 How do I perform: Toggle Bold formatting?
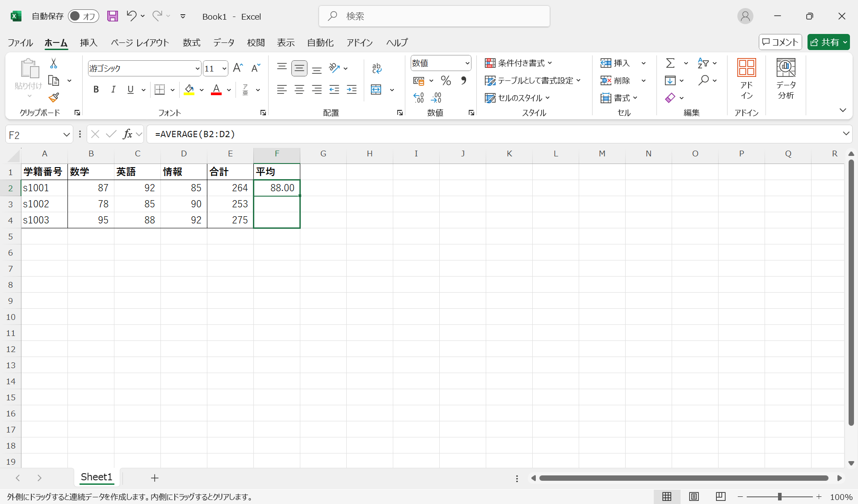point(96,89)
